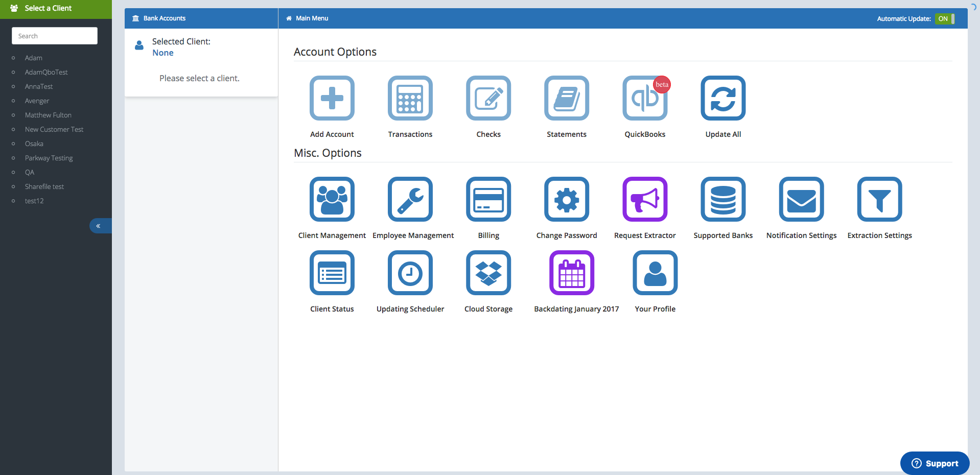Click the Support button
The image size is (980, 475).
coord(935,463)
